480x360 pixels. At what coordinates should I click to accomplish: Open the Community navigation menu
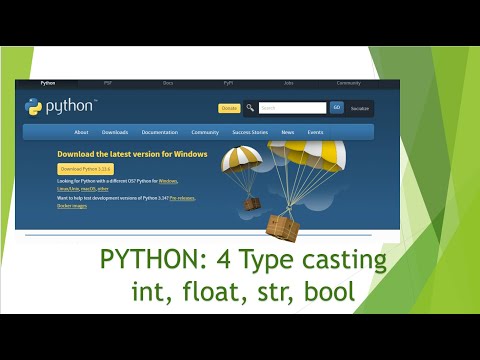(205, 132)
